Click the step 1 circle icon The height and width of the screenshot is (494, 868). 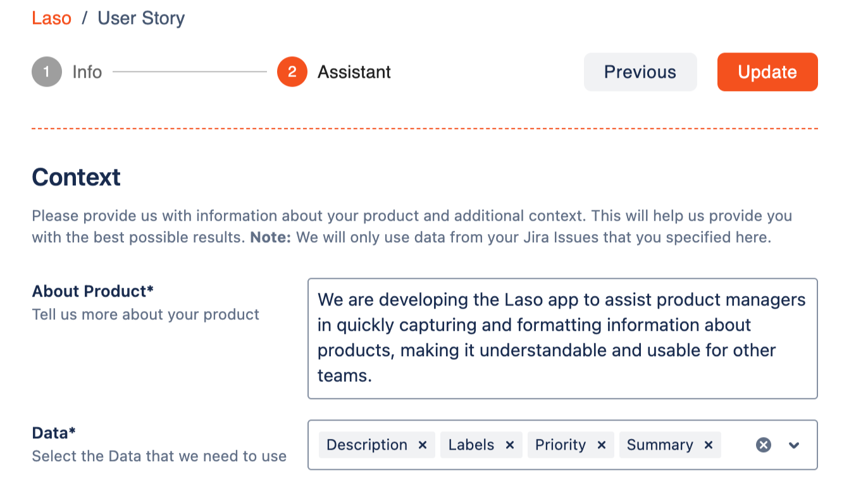pos(47,72)
